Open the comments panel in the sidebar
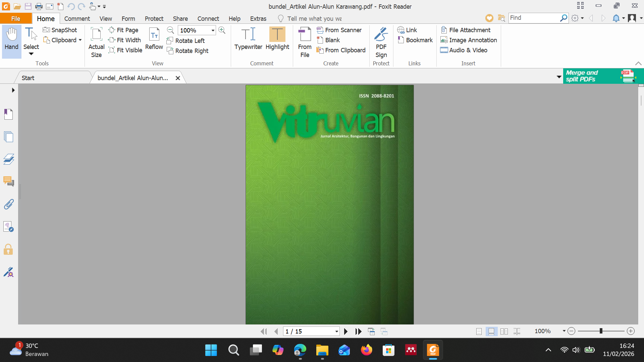Viewport: 644px width, 362px height. tap(9, 182)
